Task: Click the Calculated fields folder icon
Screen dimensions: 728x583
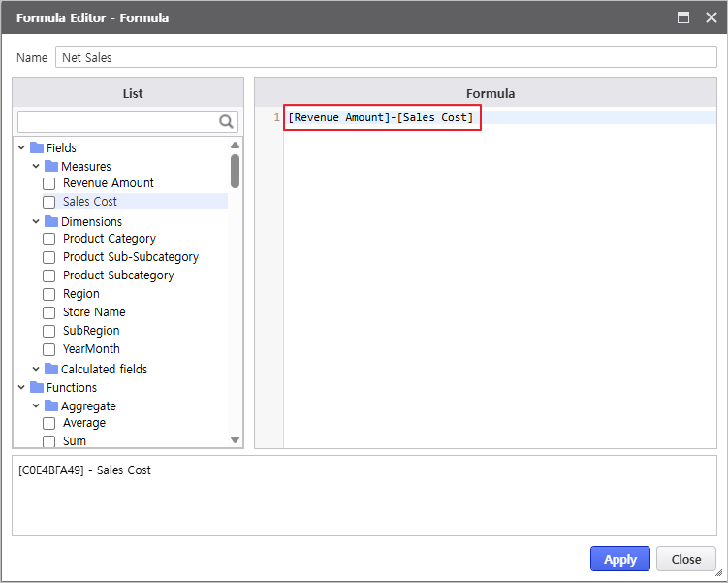Action: pos(51,369)
